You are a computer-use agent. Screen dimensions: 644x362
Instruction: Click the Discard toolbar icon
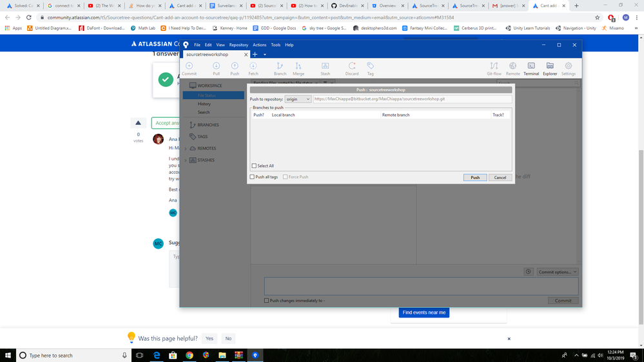click(x=351, y=68)
